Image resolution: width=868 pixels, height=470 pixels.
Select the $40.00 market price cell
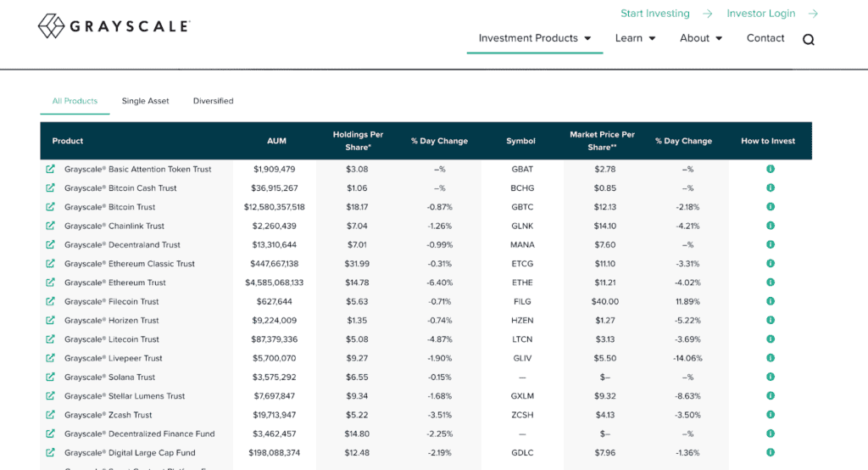coord(604,301)
